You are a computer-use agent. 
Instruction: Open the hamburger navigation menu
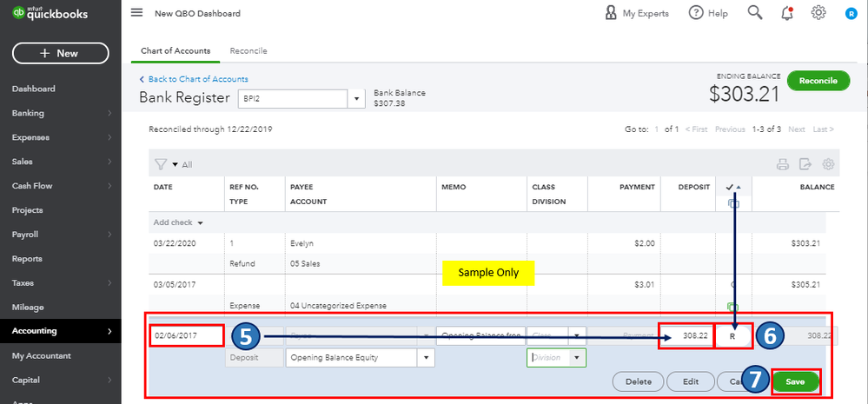point(136,13)
